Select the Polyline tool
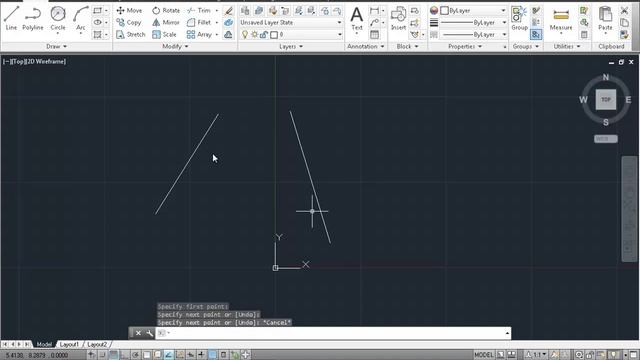Screen dimensions: 640x360 click(x=33, y=18)
